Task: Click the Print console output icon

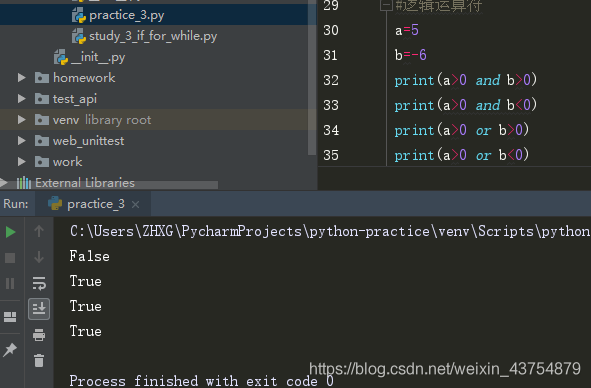Action: 39,334
